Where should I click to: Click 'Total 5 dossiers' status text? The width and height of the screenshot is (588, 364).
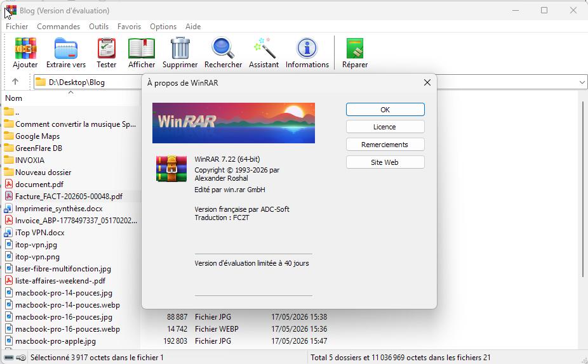tap(401, 358)
